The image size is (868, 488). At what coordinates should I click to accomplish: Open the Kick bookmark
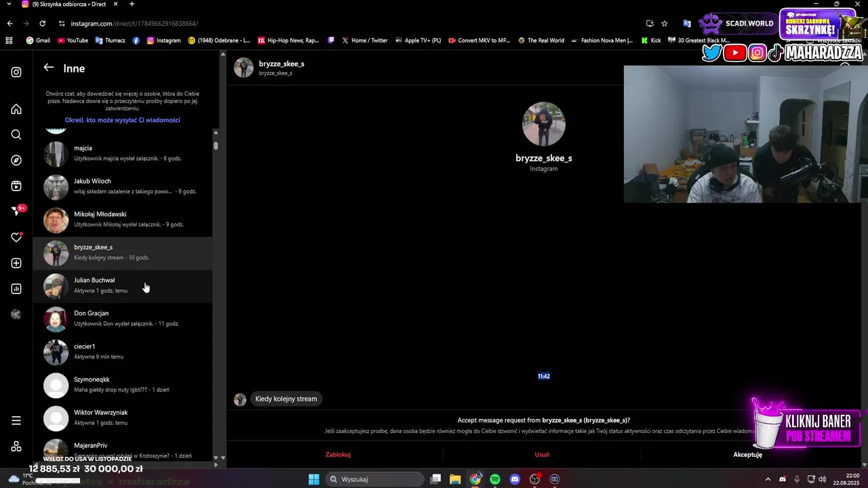pyautogui.click(x=651, y=40)
